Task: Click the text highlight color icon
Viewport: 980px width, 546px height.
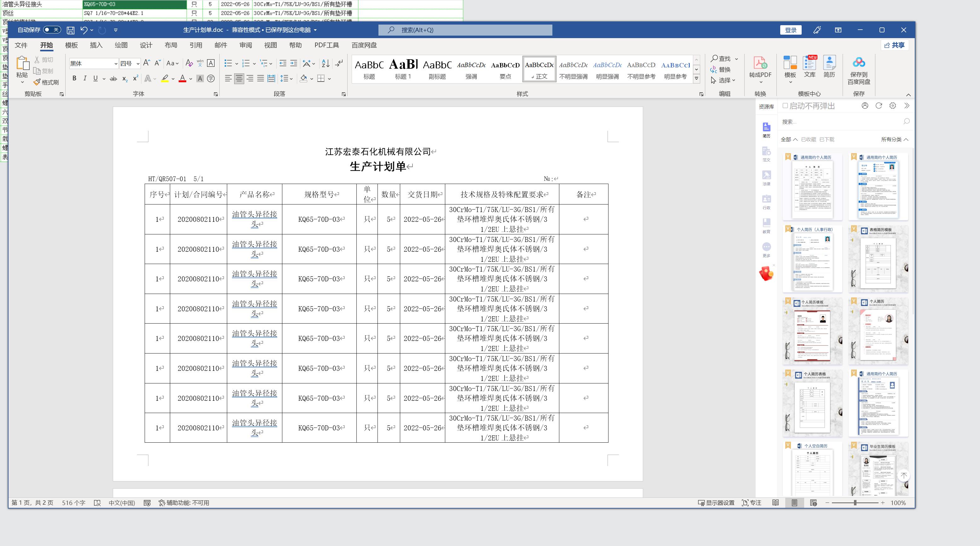Action: pyautogui.click(x=165, y=78)
